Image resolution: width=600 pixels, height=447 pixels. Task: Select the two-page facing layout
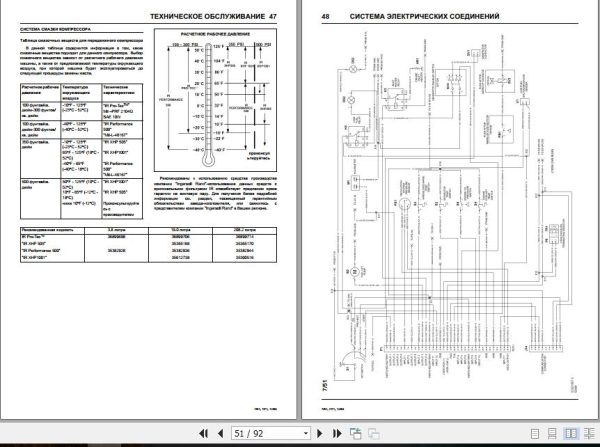pos(571,434)
